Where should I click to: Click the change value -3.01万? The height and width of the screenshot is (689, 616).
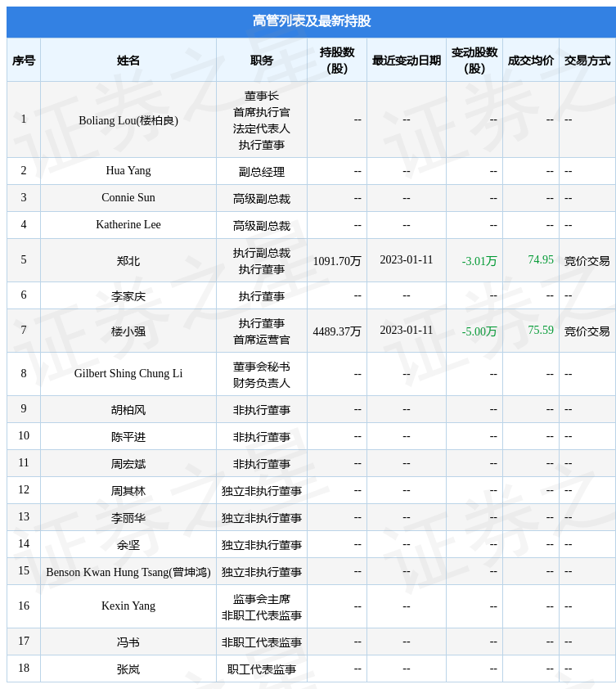click(479, 261)
